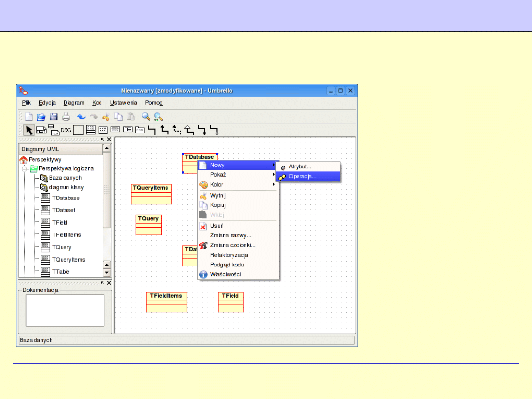Click the Save file toolbar icon
Viewport: 532px width, 399px height.
click(54, 117)
